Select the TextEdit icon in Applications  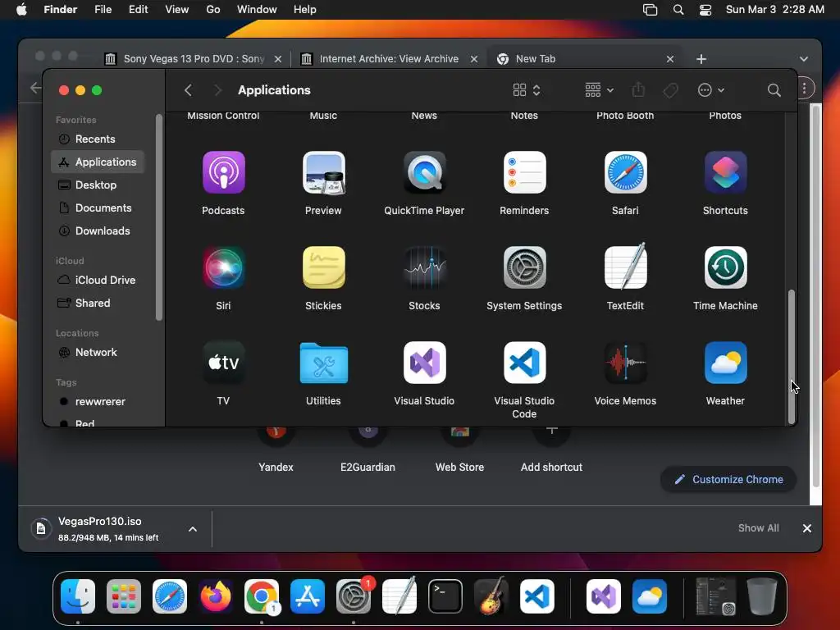click(625, 267)
